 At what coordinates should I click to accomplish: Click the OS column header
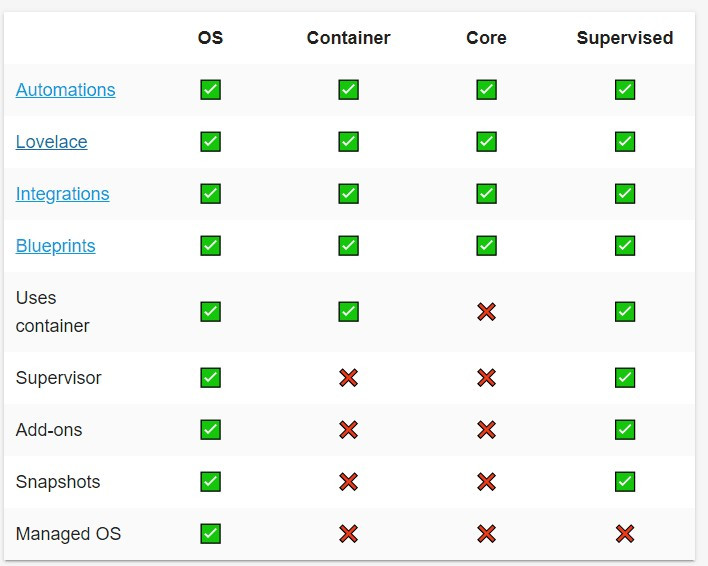pos(210,38)
